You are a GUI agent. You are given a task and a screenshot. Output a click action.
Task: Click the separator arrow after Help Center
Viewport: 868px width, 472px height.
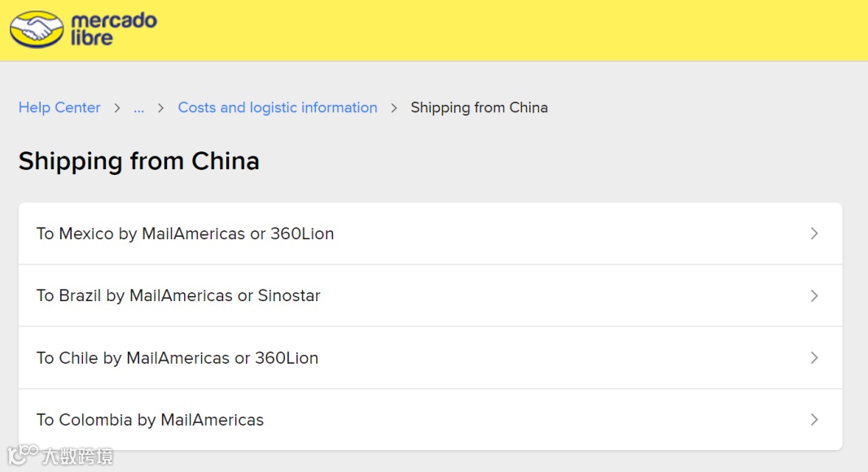click(x=117, y=107)
